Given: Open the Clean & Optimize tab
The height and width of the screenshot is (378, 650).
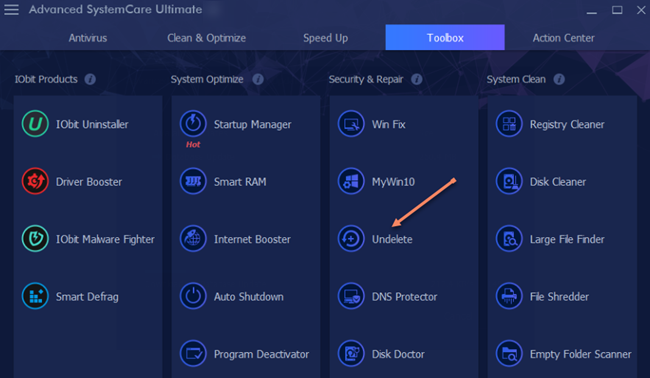Looking at the screenshot, I should [206, 38].
